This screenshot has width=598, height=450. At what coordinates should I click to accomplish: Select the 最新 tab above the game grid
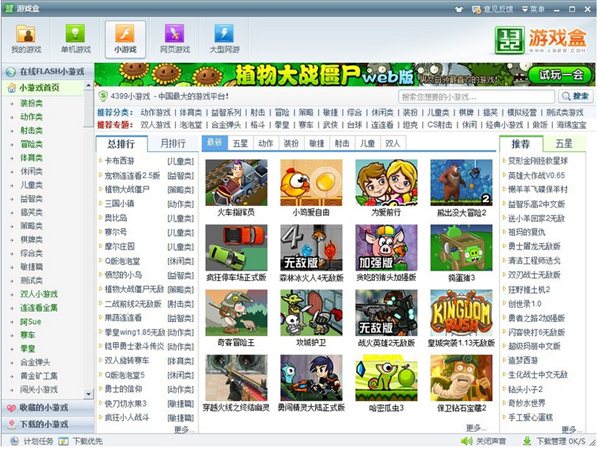click(215, 143)
